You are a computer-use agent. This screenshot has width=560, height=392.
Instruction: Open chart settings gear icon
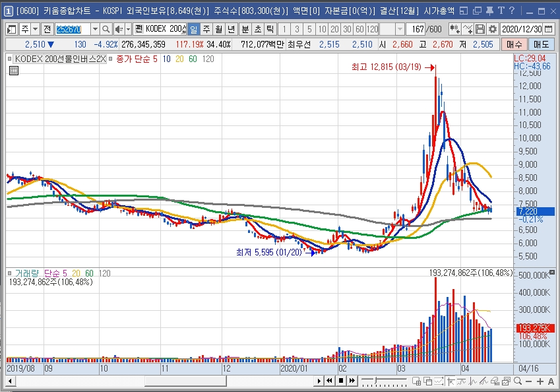tap(493, 29)
